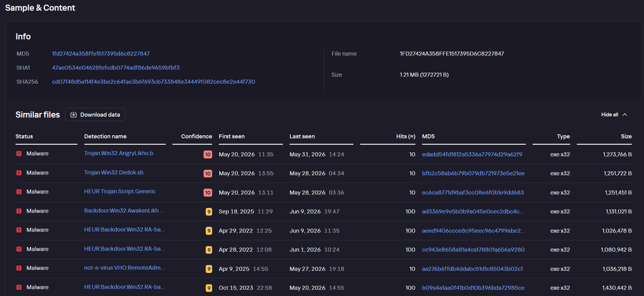Click the SHA1 hash link in Info
This screenshot has height=296, width=644.
116,68
